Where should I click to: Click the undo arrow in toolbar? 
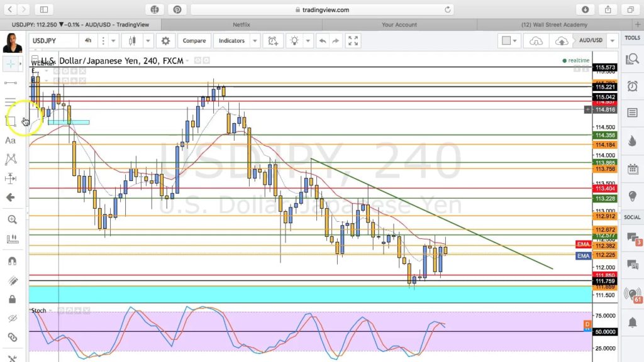coord(323,41)
